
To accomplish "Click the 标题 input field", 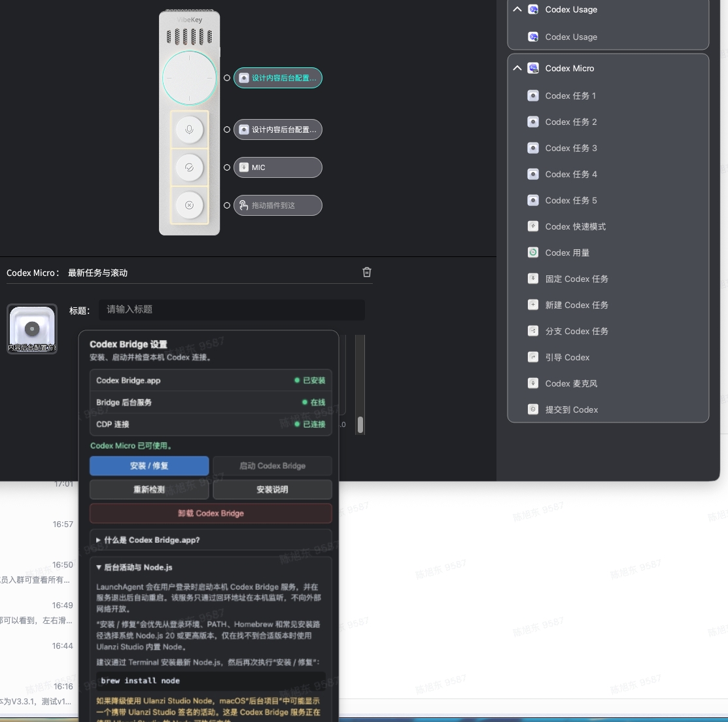I will [x=232, y=310].
